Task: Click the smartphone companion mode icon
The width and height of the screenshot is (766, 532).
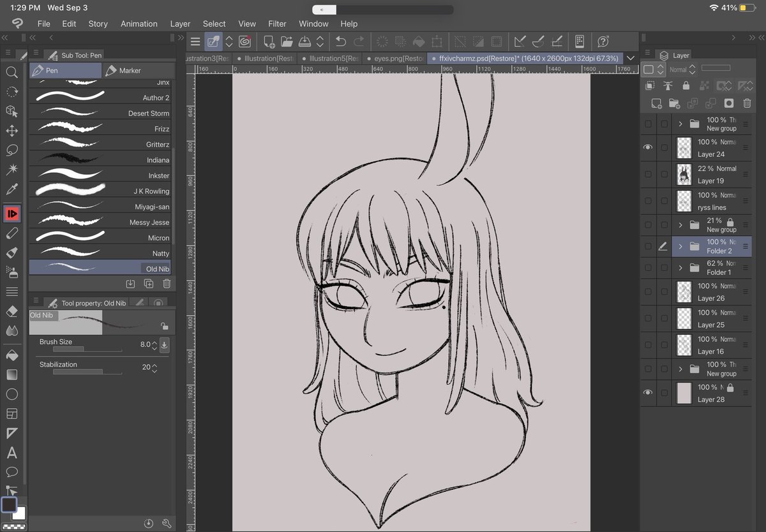Action: 579,41
